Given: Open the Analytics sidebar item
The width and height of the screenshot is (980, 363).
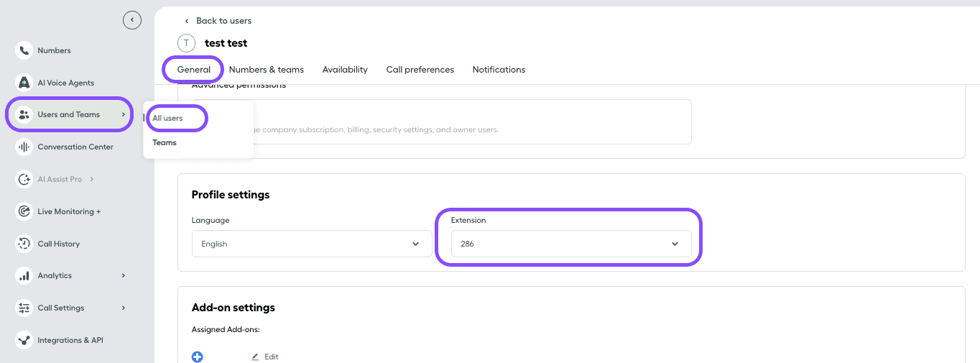Looking at the screenshot, I should coord(55,275).
